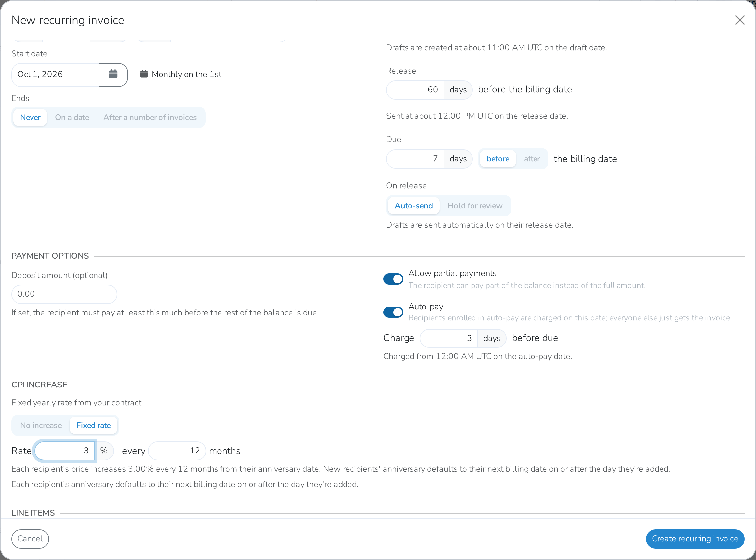Screen dimensions: 756x560
Task: Select No increase for CPI
Action: pyautogui.click(x=41, y=425)
